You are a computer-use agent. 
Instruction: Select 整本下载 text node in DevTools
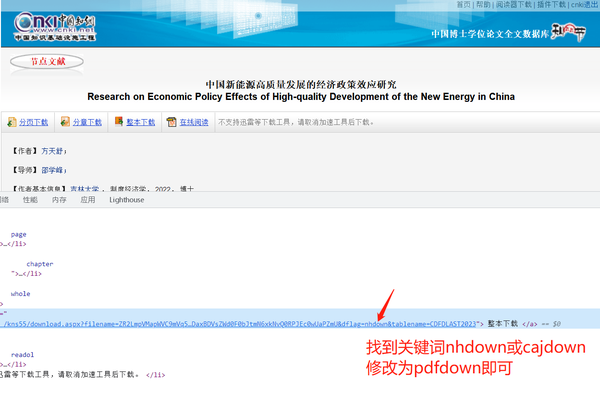tap(502, 324)
